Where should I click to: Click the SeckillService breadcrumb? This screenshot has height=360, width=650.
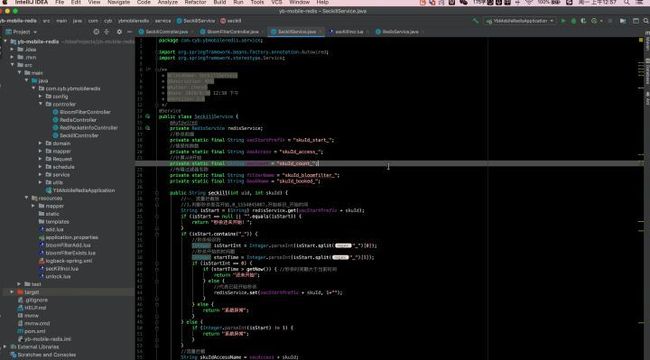pyautogui.click(x=196, y=21)
